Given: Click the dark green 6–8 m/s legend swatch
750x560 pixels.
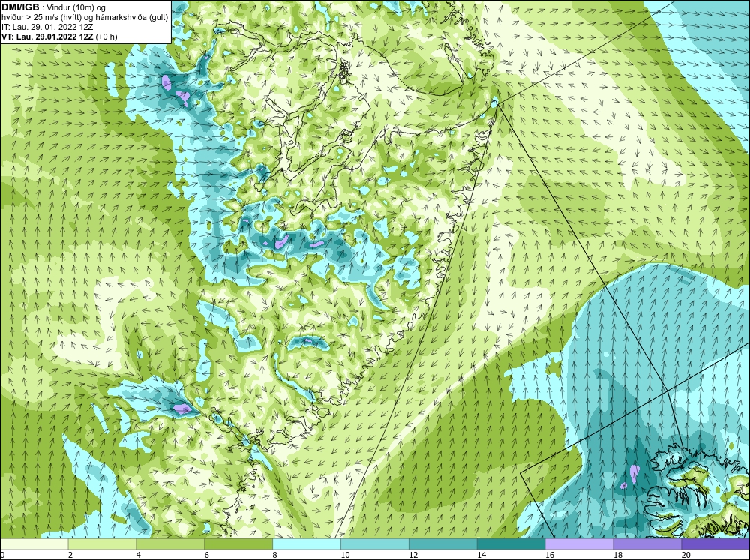Looking at the screenshot, I should tap(238, 544).
